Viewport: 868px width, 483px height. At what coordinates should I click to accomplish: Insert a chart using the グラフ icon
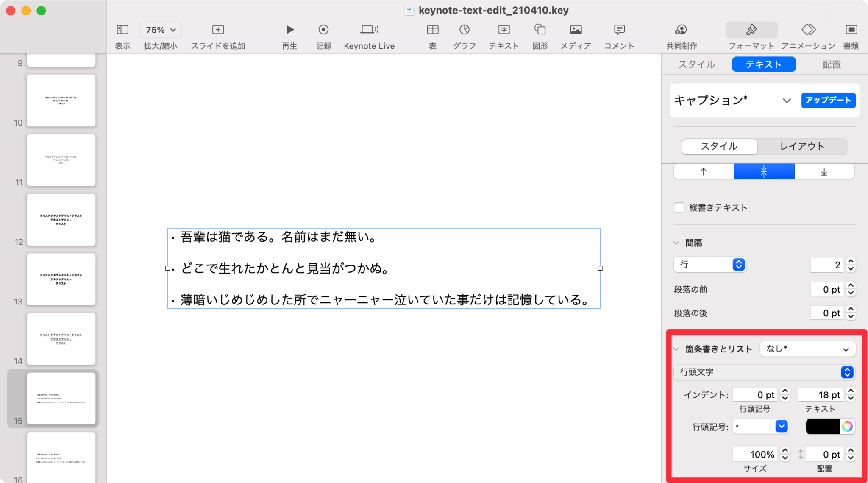click(x=464, y=30)
